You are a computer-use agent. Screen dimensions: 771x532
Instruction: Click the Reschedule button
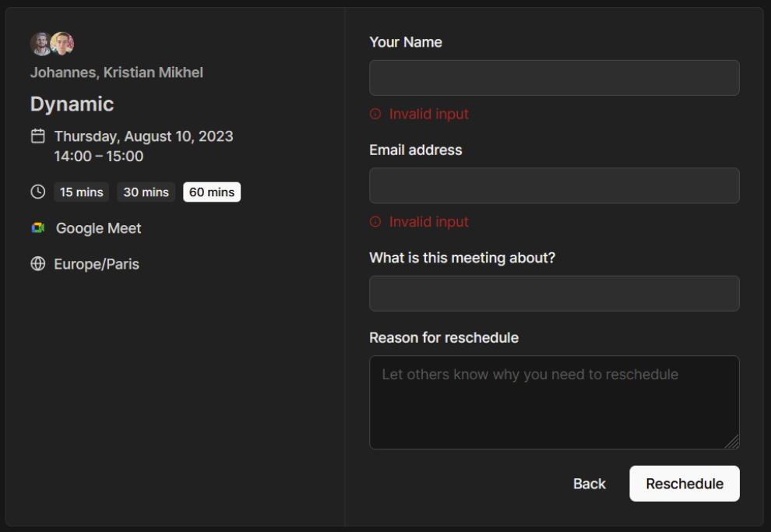[x=685, y=484]
